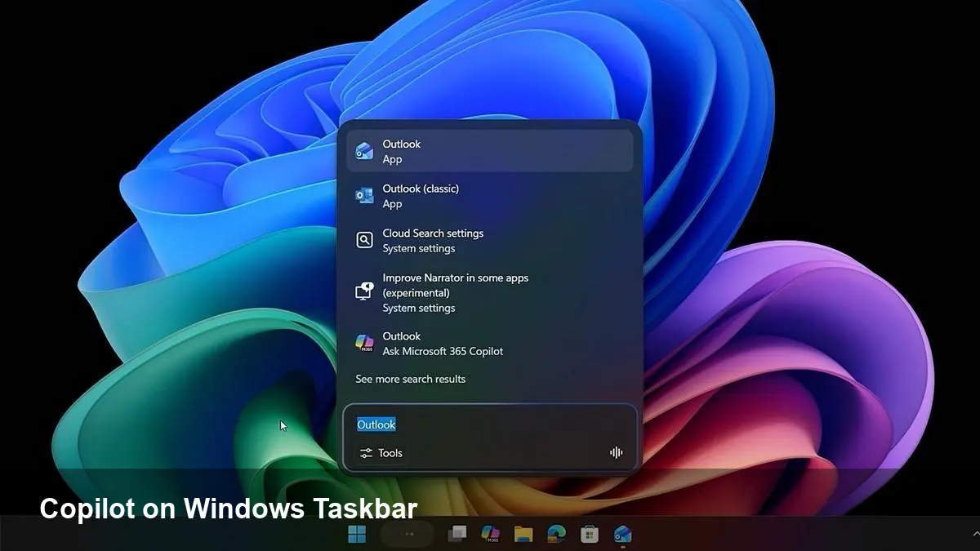The image size is (980, 551).
Task: Click the M365 Copilot icon in results
Action: [x=364, y=344]
